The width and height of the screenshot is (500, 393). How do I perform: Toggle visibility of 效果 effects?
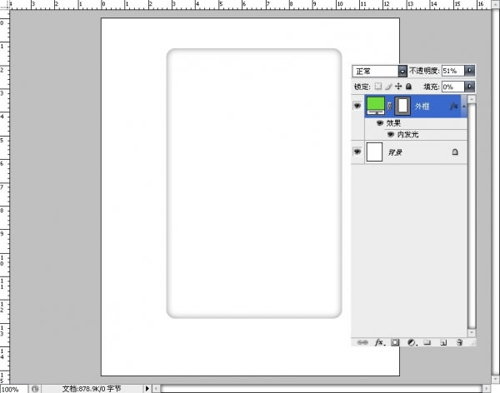379,123
